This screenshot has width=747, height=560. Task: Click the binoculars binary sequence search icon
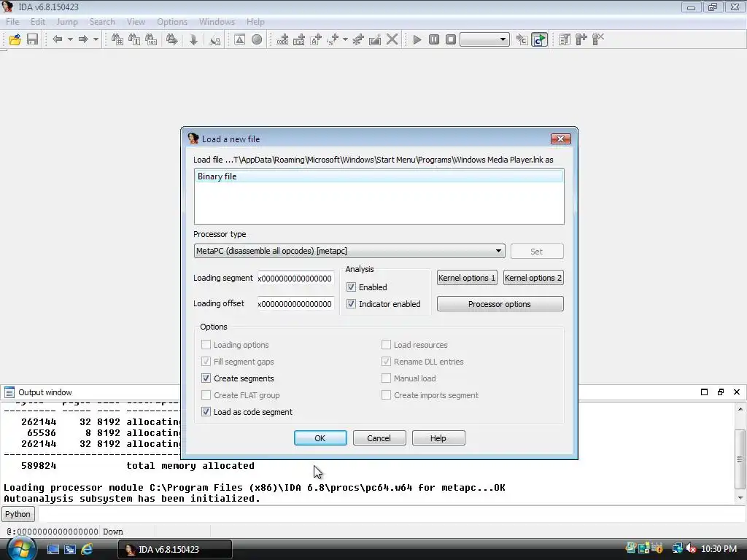click(151, 39)
